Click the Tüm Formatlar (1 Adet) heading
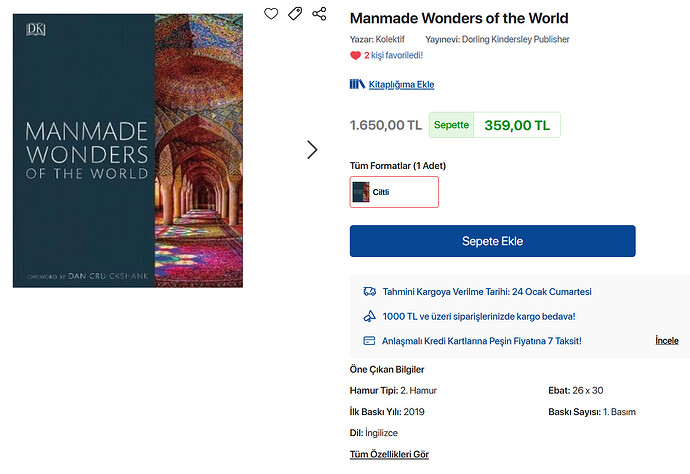 pyautogui.click(x=397, y=164)
